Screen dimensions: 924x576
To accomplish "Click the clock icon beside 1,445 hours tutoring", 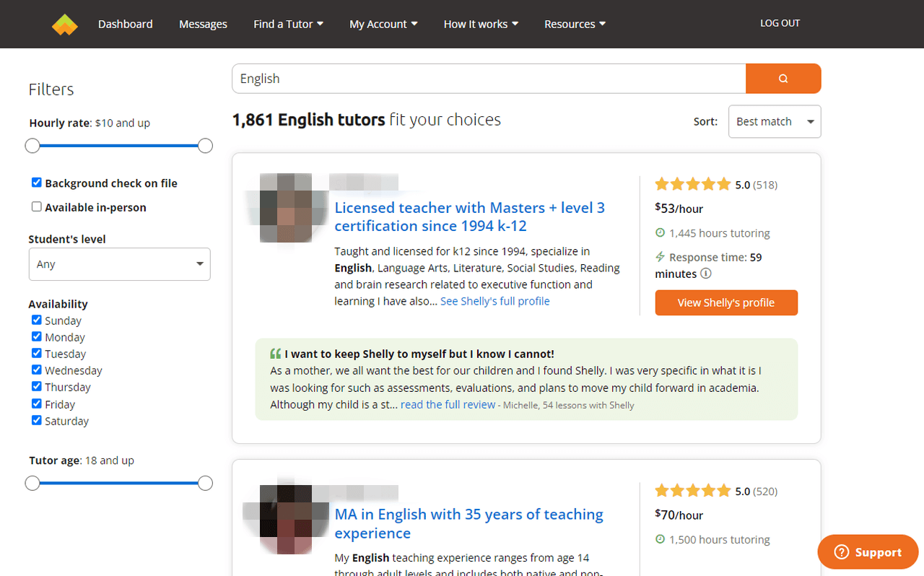I will (x=660, y=232).
